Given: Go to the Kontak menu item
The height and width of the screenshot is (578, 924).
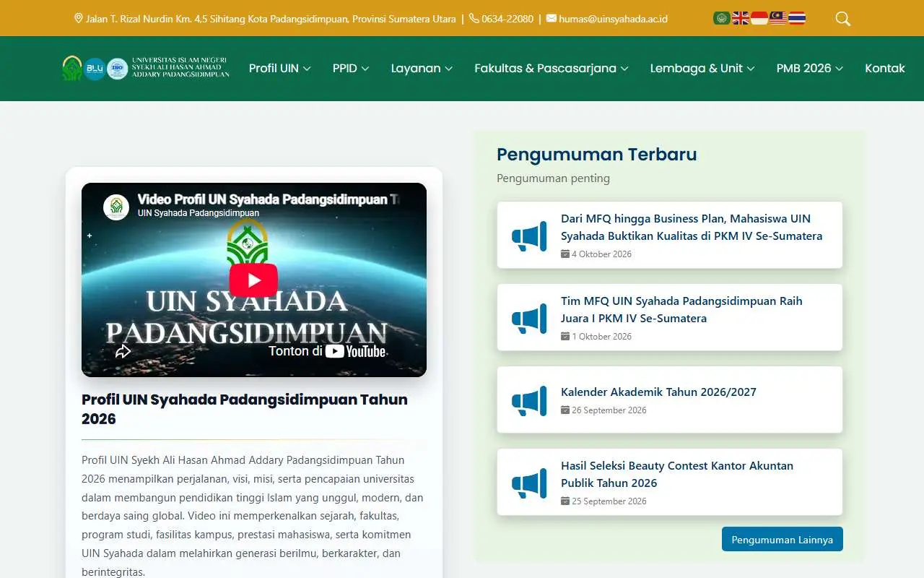Looking at the screenshot, I should tap(885, 68).
